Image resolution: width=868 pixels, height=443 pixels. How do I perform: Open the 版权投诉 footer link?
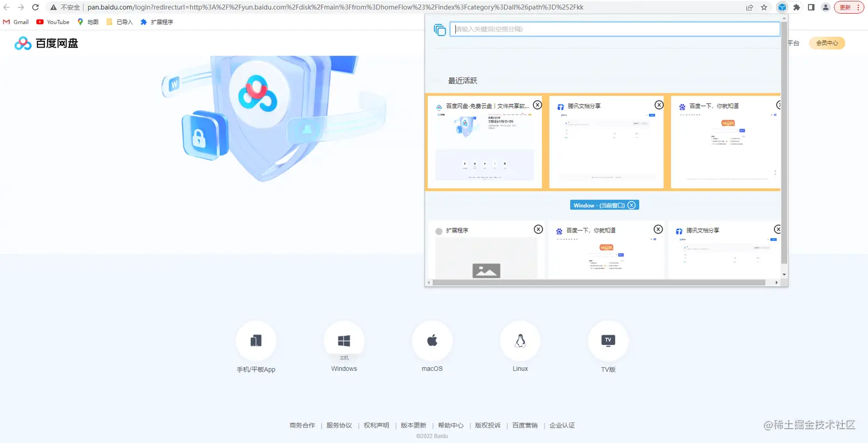pos(488,425)
